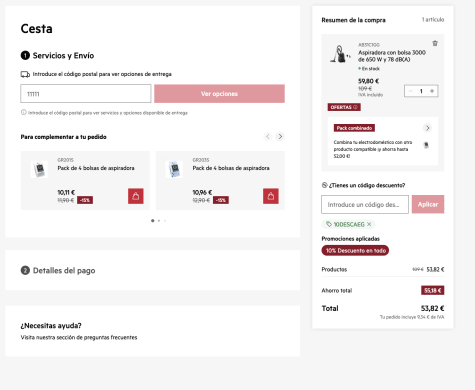
Task: Click the info icon under postal code
Action: point(24,112)
